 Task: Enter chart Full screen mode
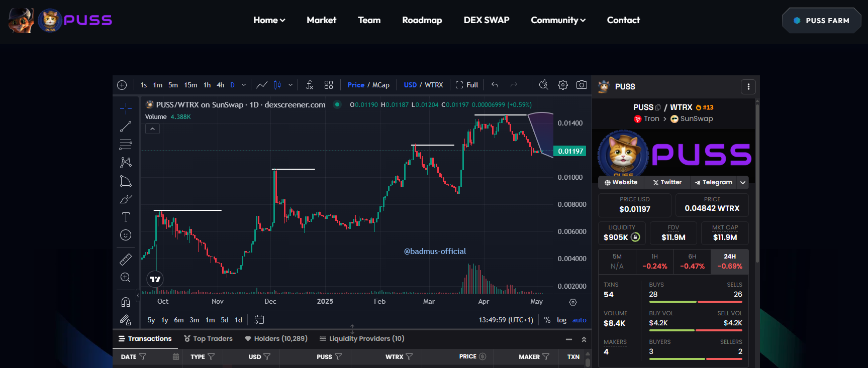[x=466, y=85]
